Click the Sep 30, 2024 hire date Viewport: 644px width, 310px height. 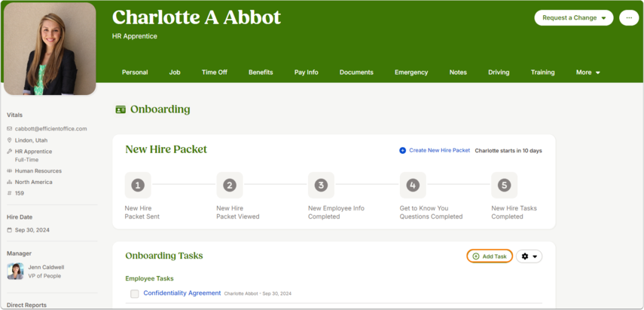32,230
